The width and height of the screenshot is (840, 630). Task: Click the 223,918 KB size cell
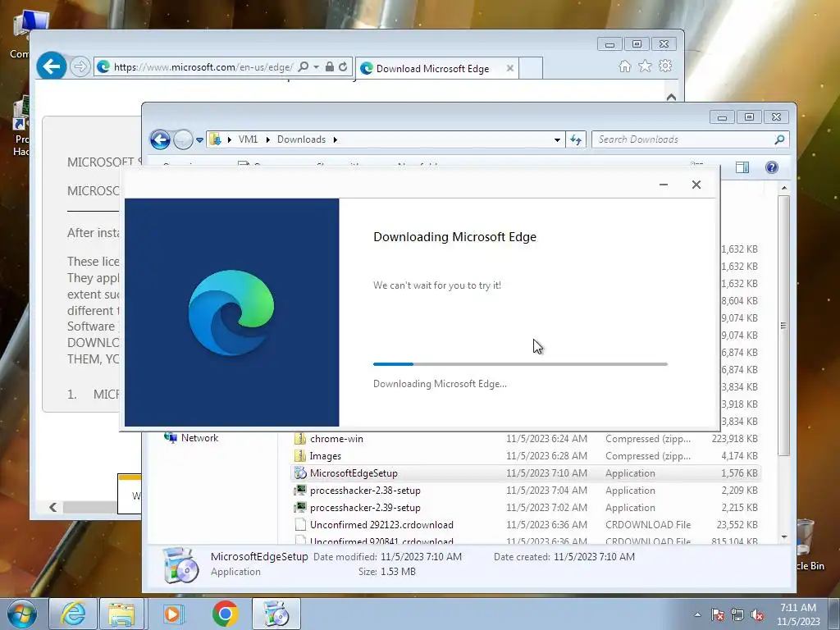734,439
